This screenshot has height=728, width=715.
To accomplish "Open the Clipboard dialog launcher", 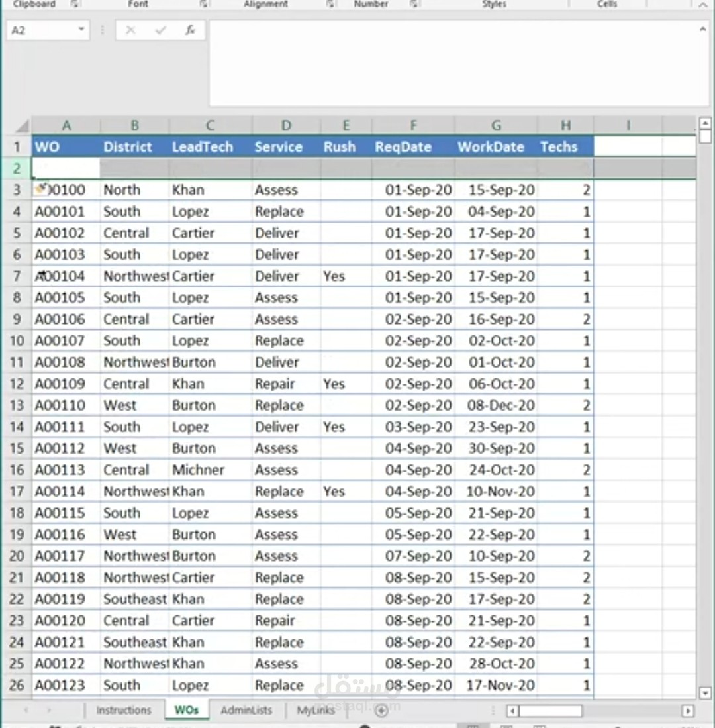I will coord(76,4).
